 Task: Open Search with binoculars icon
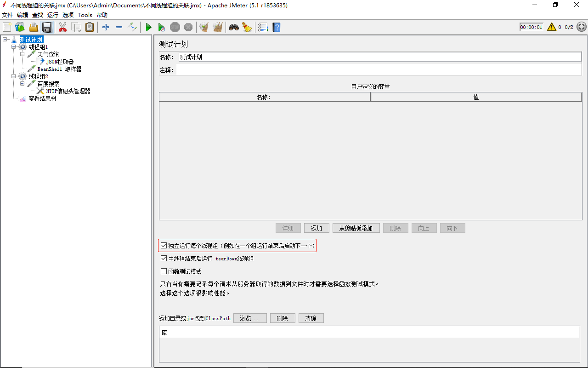234,27
